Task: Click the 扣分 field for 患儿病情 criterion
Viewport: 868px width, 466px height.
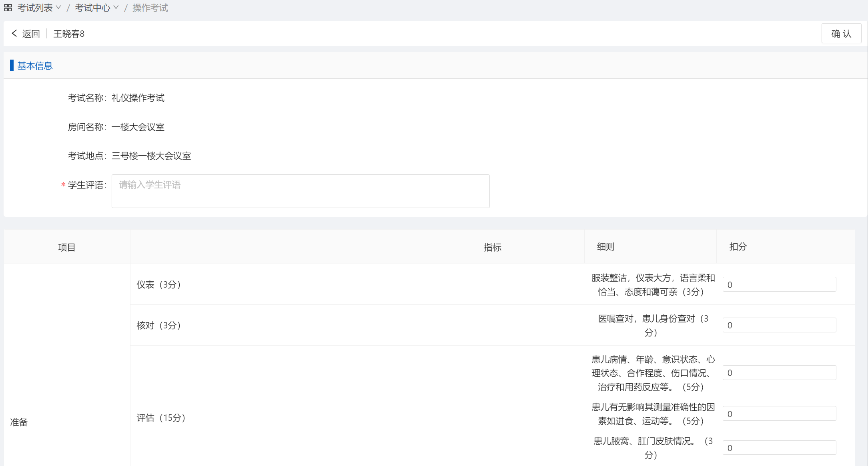Action: click(779, 373)
